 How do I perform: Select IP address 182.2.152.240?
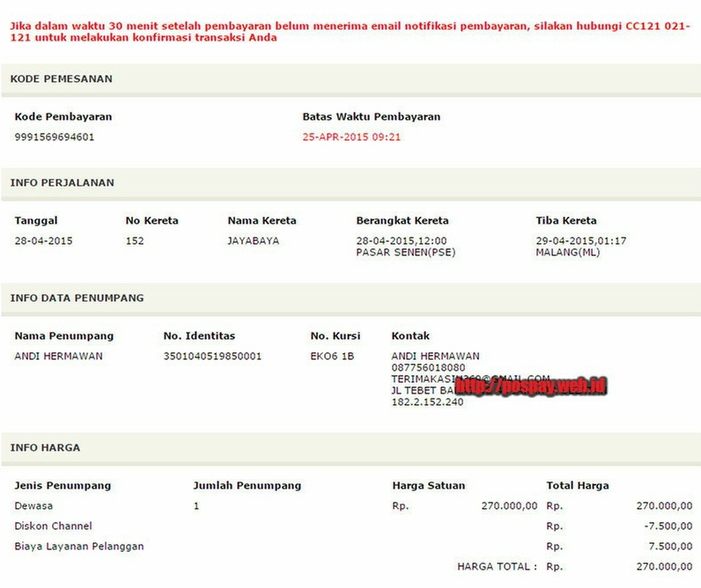tap(428, 402)
